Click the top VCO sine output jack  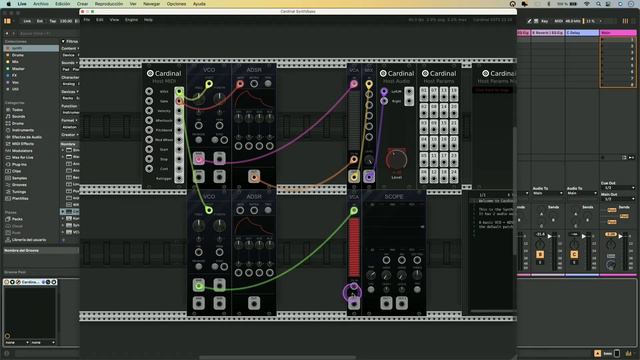click(199, 159)
